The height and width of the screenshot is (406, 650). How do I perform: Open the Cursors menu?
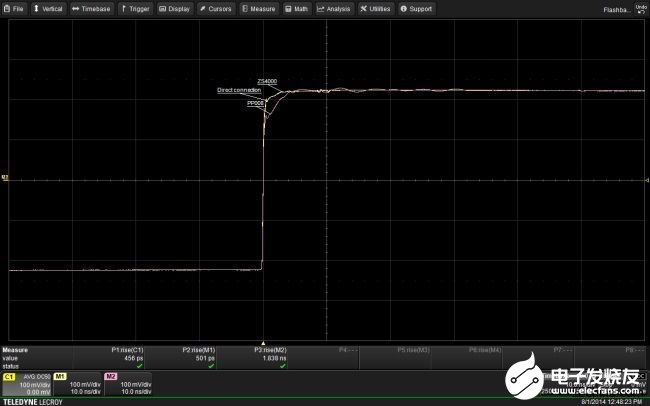[216, 9]
